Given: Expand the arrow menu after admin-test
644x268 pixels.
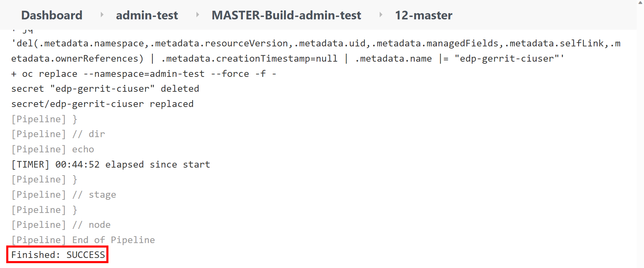Looking at the screenshot, I should [197, 15].
